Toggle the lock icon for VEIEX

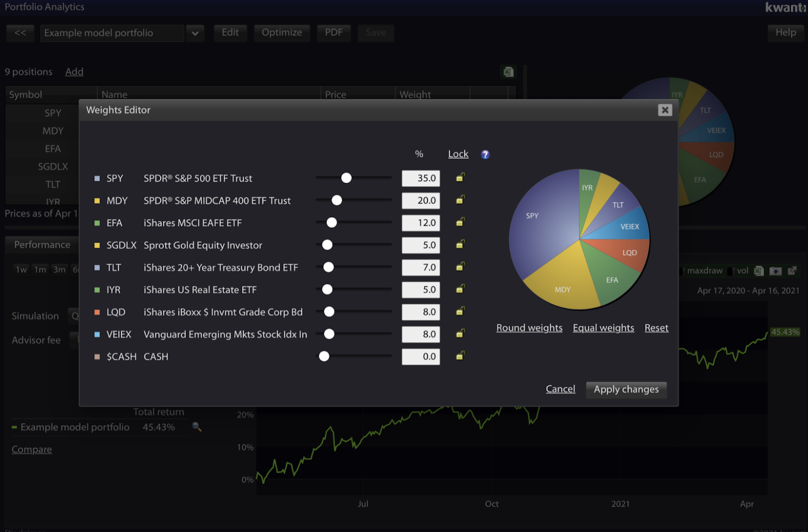tap(460, 334)
